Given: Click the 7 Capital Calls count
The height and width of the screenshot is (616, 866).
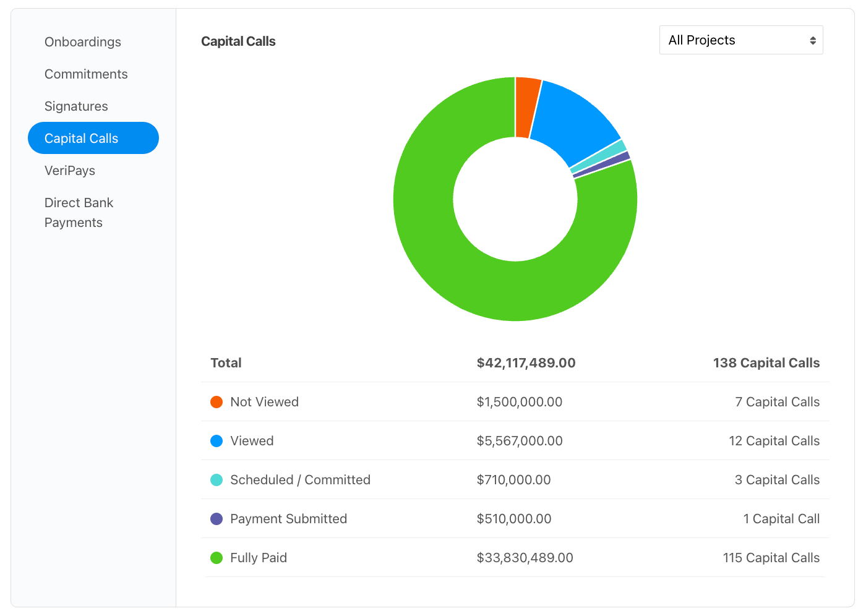Looking at the screenshot, I should pyautogui.click(x=778, y=402).
